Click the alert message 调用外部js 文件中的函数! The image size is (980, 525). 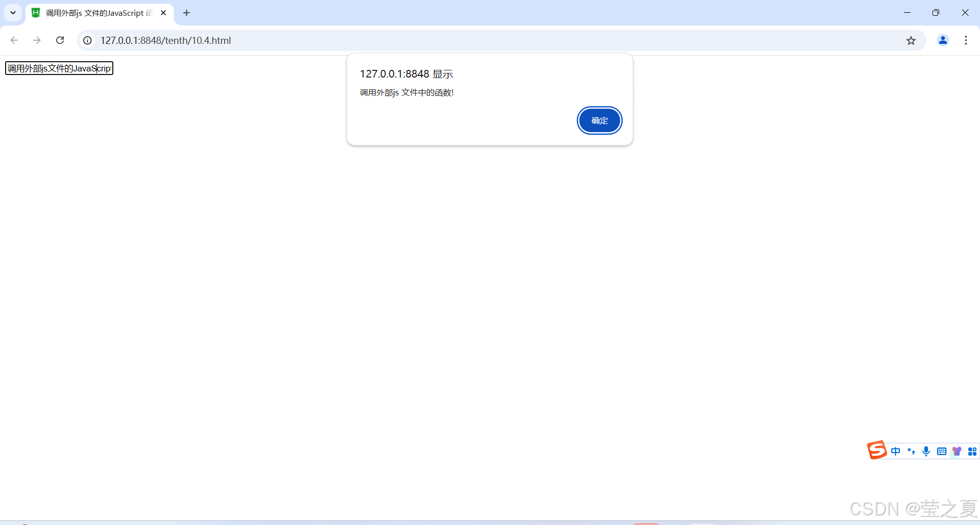[407, 92]
